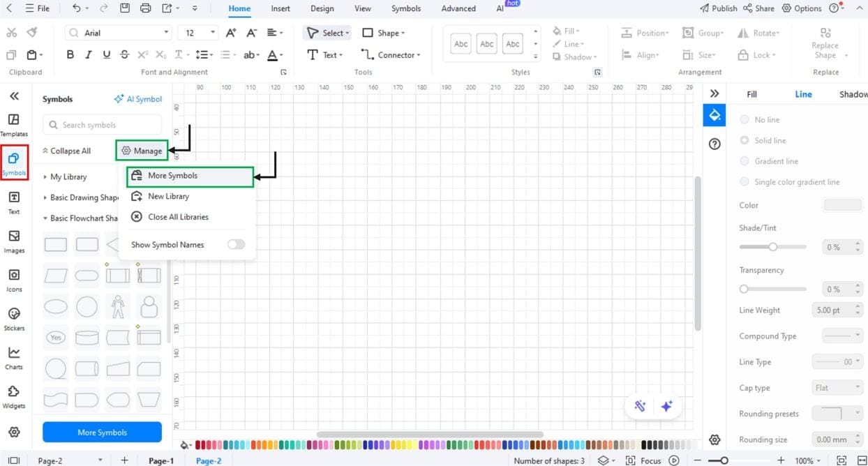Apply Bold formatting
This screenshot has height=466, width=868.
(x=70, y=55)
